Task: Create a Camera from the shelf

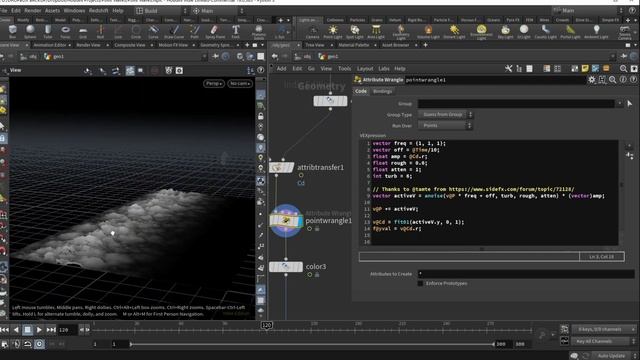Action: point(313,31)
